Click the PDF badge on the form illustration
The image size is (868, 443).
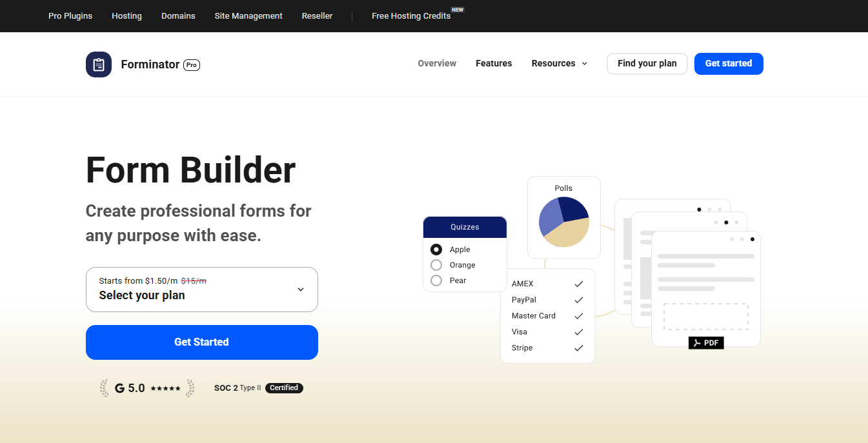(x=706, y=343)
